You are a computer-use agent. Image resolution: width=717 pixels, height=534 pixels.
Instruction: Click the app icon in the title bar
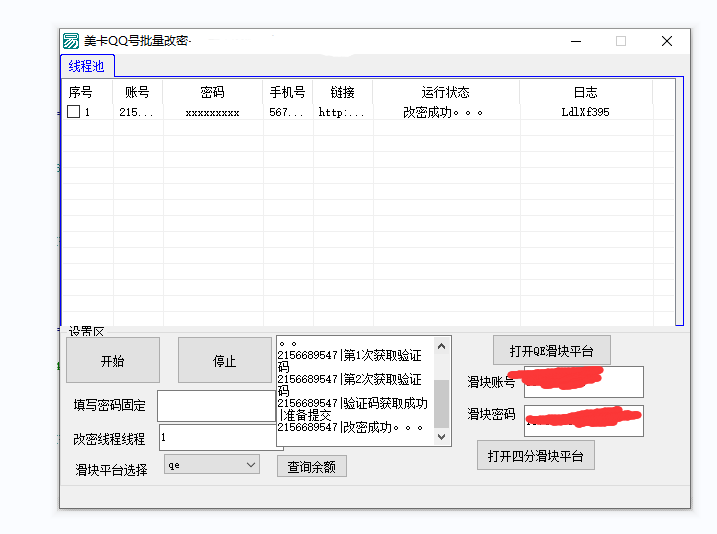[71, 41]
